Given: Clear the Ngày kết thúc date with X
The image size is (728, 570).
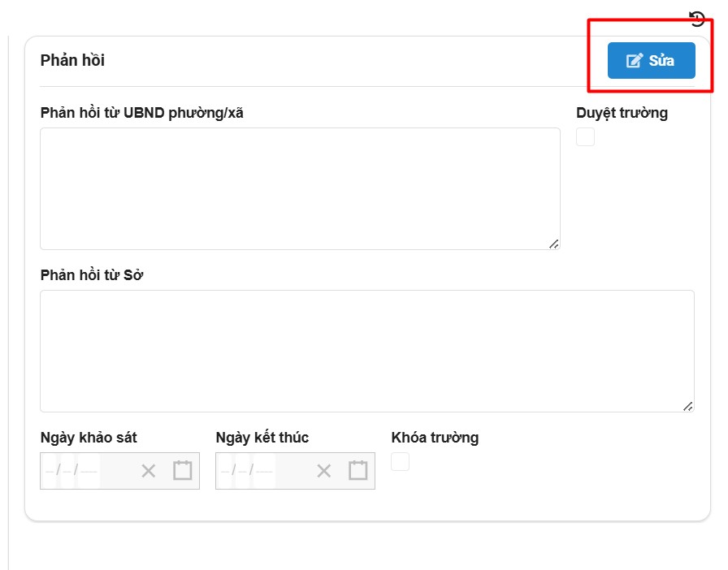Looking at the screenshot, I should [x=323, y=471].
